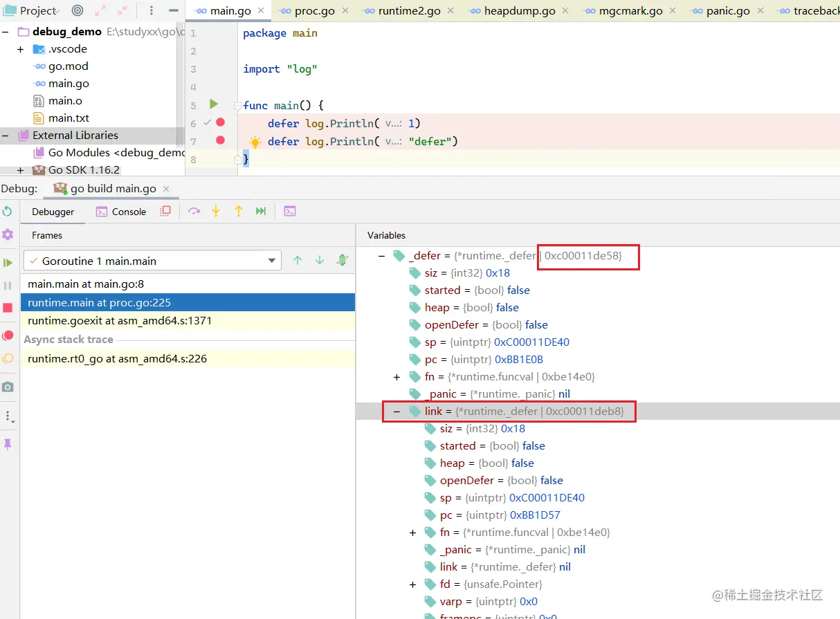Image resolution: width=840 pixels, height=619 pixels.
Task: Collapse the link variable node
Action: pyautogui.click(x=396, y=412)
